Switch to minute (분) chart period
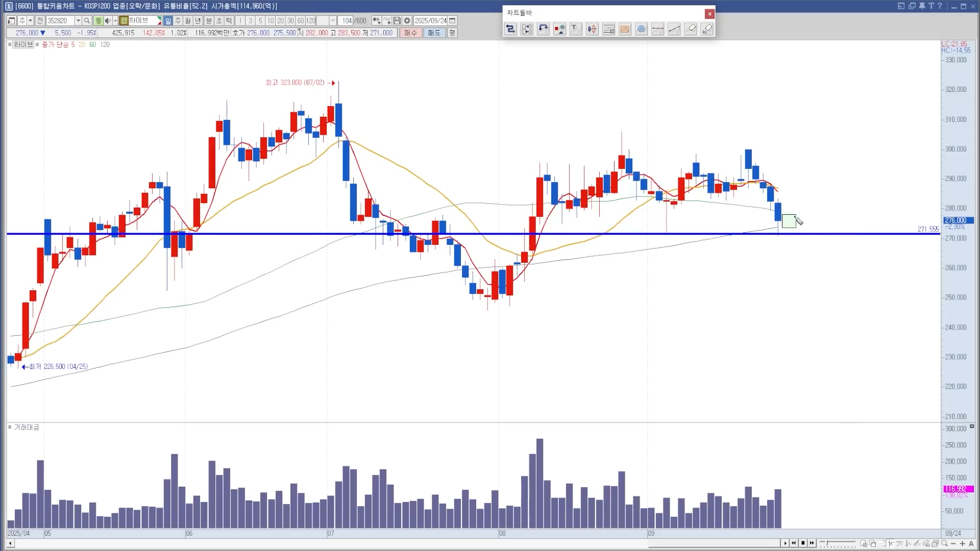The width and height of the screenshot is (980, 551). tap(209, 21)
